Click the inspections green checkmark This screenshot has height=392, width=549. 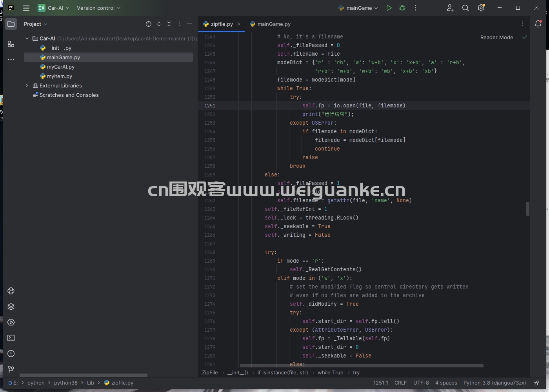click(x=524, y=37)
